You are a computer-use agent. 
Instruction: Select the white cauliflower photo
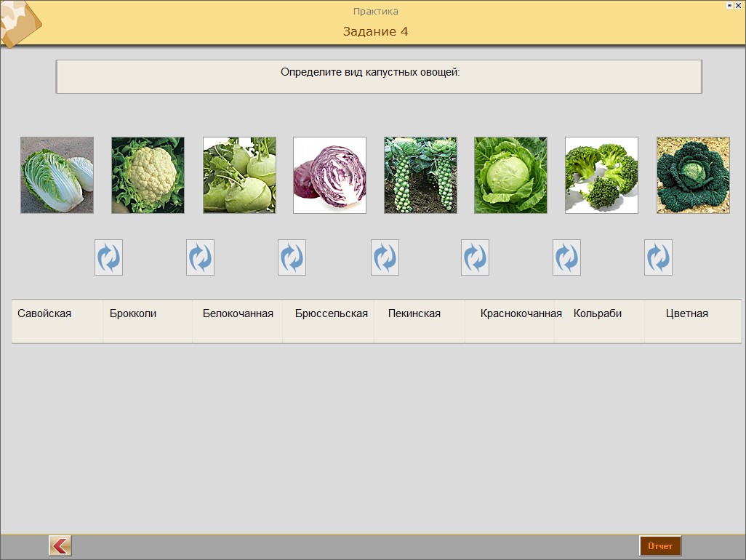148,175
